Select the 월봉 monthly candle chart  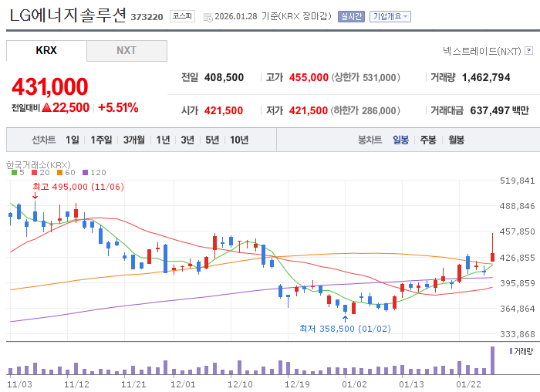point(456,140)
